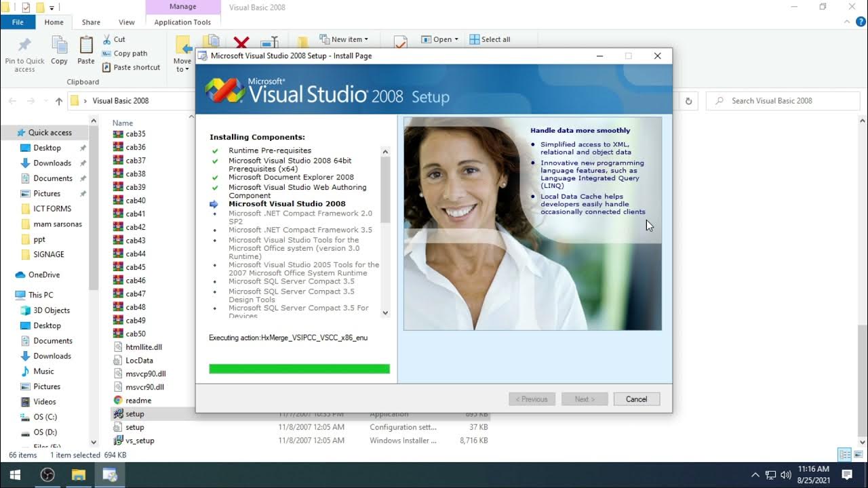Switch to the Share ribbon tab
Image resolution: width=868 pixels, height=488 pixels.
91,22
